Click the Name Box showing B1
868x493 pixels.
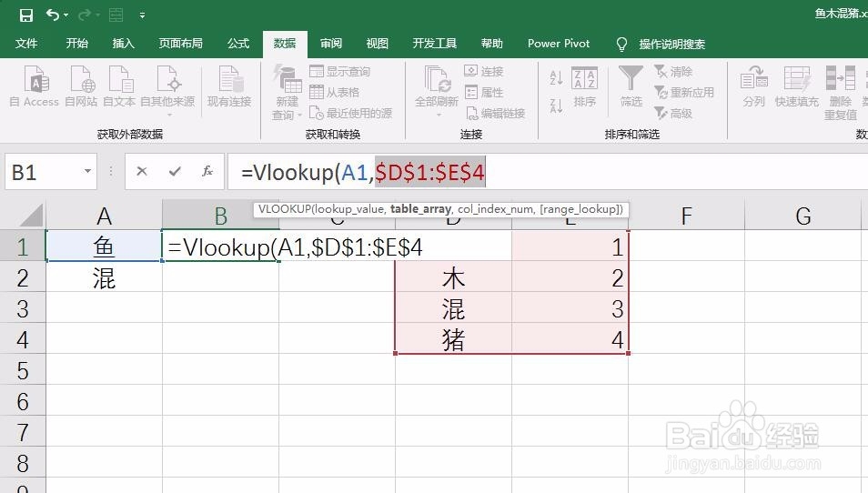tap(45, 172)
